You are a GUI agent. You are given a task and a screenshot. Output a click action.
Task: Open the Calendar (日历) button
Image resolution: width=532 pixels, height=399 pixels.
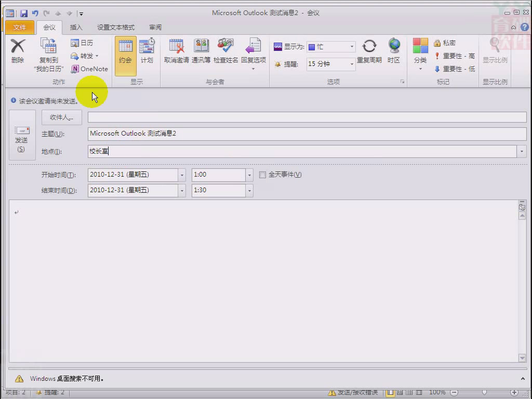pyautogui.click(x=82, y=43)
